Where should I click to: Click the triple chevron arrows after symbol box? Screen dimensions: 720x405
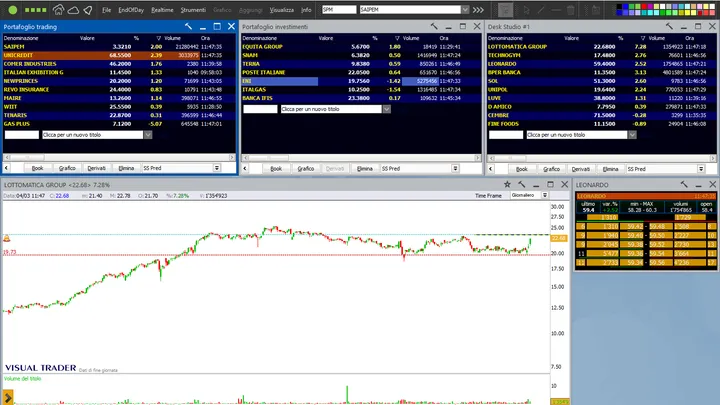click(478, 10)
